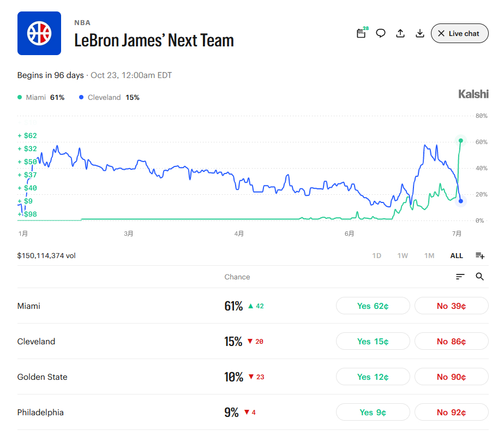Viewport: 504px width, 436px height.
Task: Select the 1D chart range
Action: [377, 255]
